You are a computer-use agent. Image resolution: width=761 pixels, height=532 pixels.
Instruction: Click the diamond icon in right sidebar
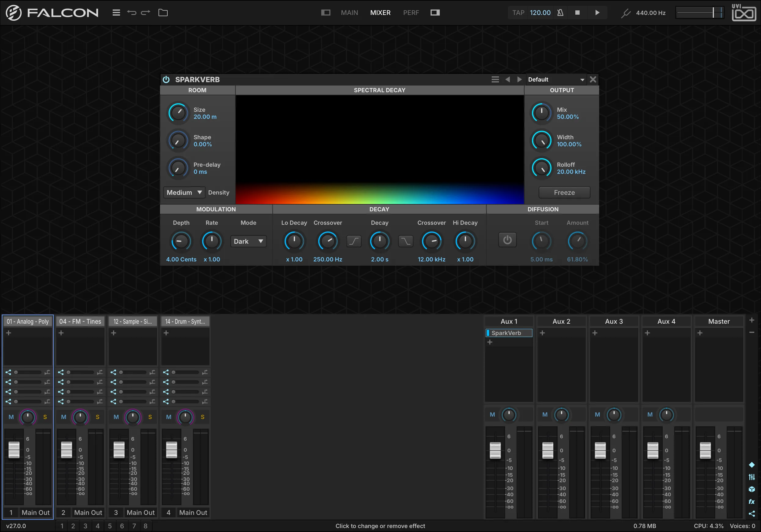(752, 465)
